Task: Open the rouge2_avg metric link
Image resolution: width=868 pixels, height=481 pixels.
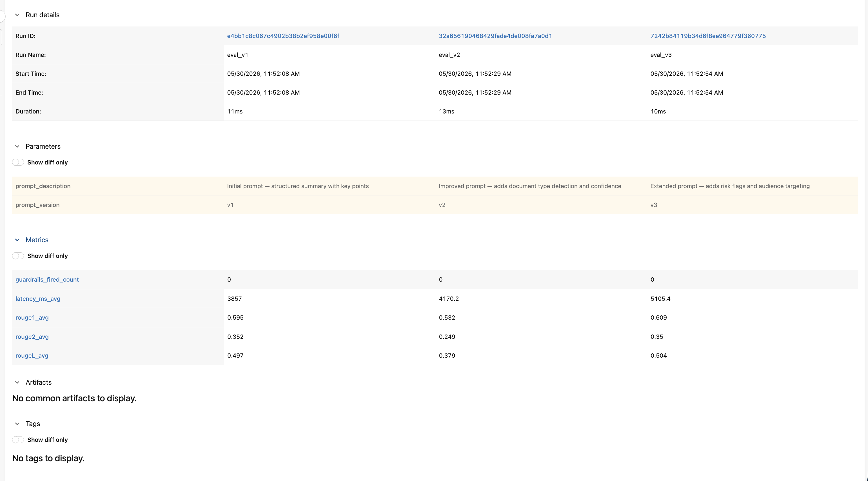Action: pos(32,337)
